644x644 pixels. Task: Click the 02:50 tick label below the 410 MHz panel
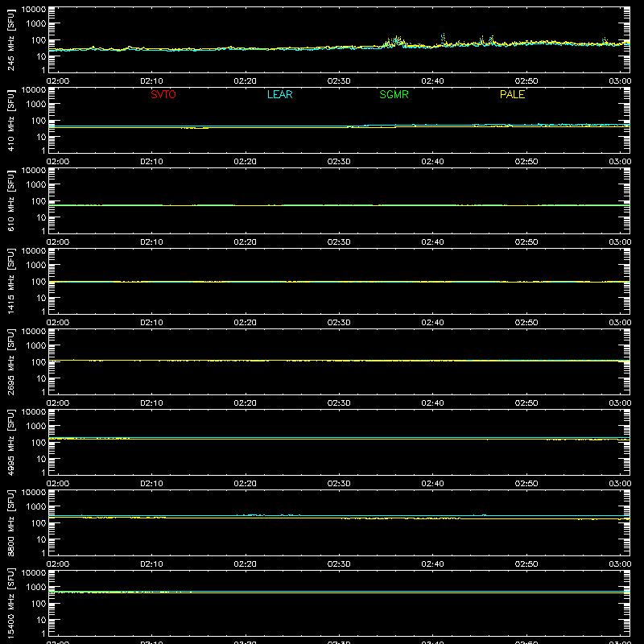(x=526, y=162)
